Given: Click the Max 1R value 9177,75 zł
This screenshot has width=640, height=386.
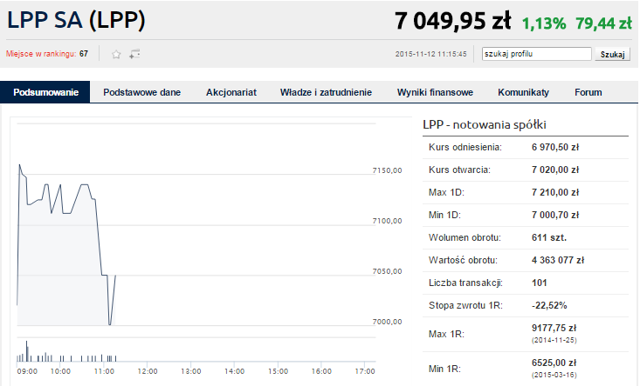Looking at the screenshot, I should click(x=554, y=328).
